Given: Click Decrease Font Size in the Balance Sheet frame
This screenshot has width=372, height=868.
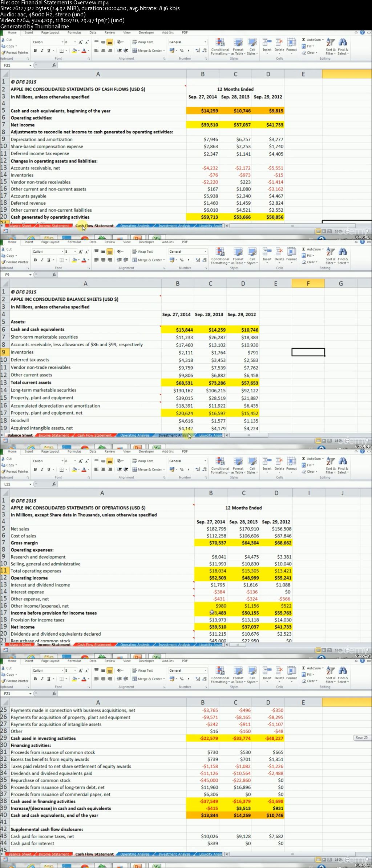Looking at the screenshot, I should 87,252.
